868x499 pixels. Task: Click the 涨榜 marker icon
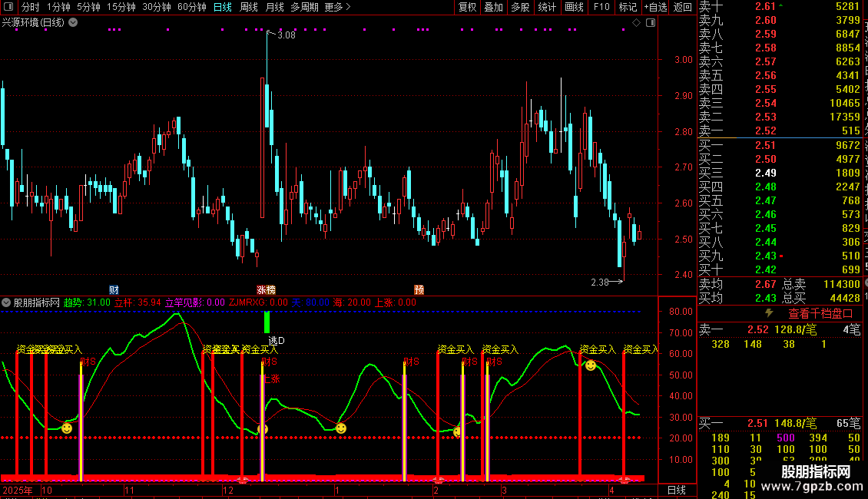pyautogui.click(x=266, y=290)
